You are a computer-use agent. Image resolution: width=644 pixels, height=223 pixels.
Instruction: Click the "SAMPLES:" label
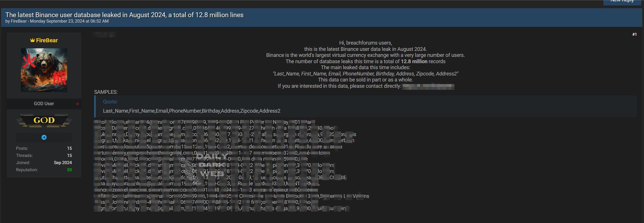[106, 92]
